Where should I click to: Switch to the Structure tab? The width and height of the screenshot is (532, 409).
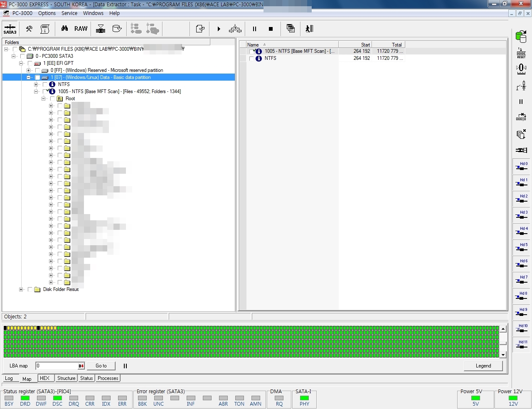[x=66, y=378]
